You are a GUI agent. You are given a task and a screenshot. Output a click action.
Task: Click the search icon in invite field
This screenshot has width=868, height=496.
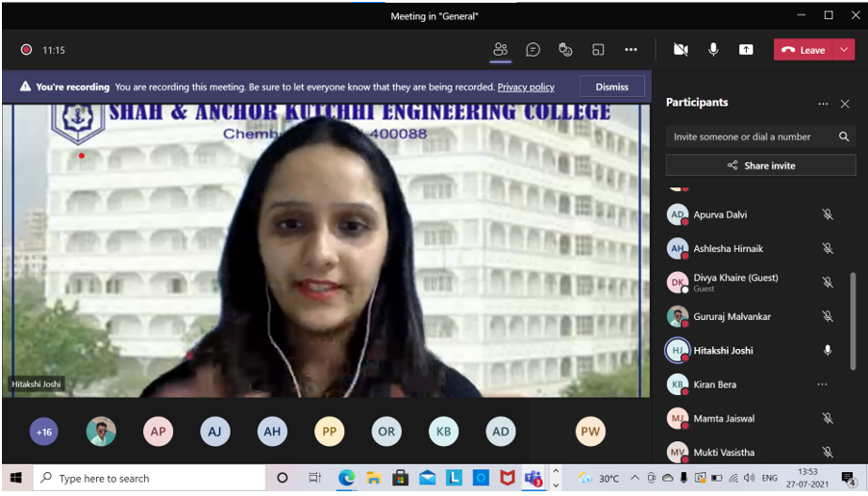(x=844, y=136)
